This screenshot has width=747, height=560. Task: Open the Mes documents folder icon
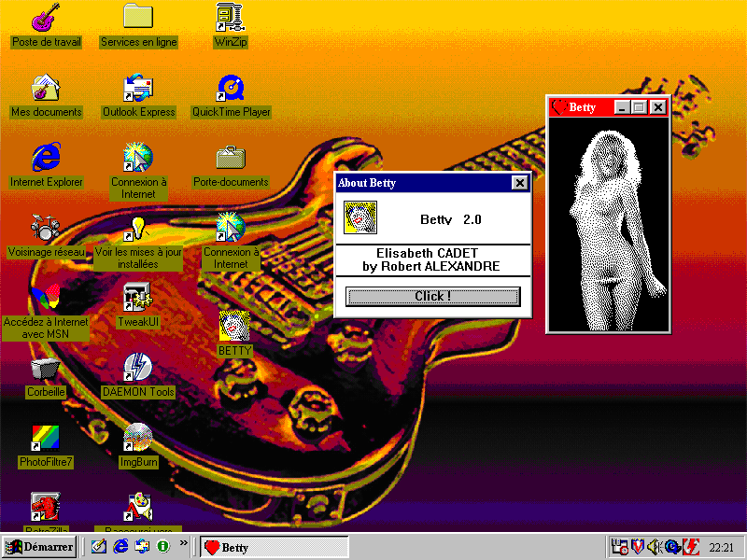coord(46,87)
